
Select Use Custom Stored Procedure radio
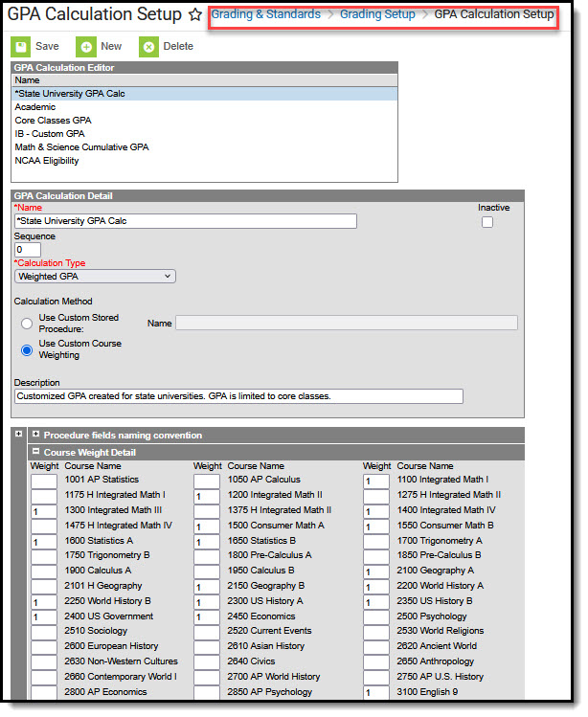coord(27,325)
